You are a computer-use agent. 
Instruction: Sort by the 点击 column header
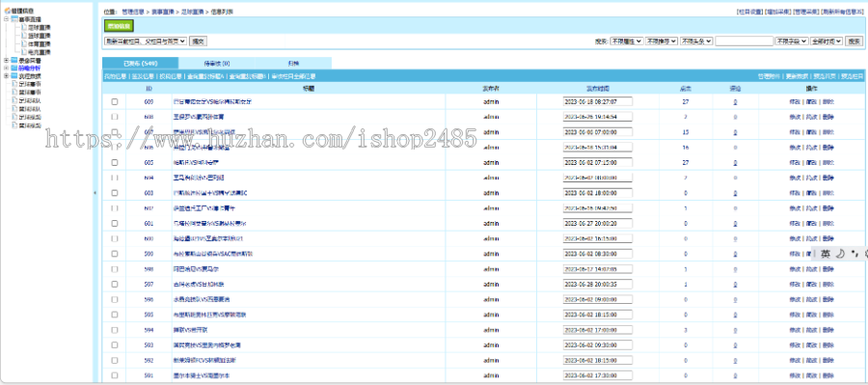(686, 89)
